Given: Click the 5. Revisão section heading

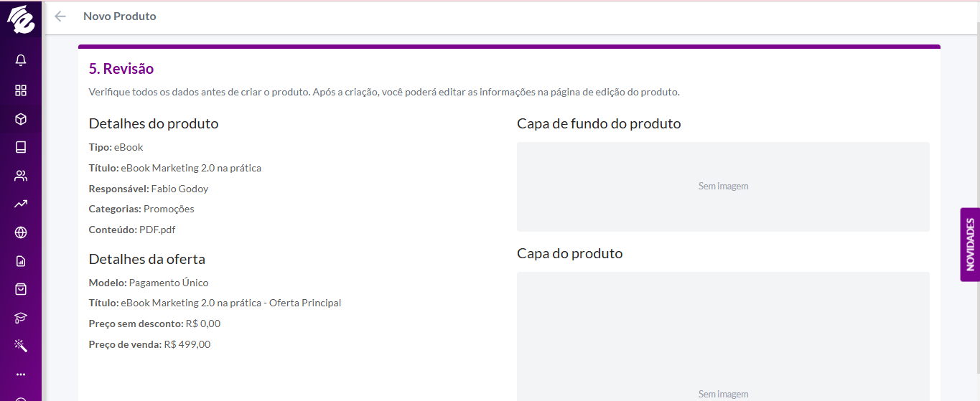Looking at the screenshot, I should click(121, 69).
